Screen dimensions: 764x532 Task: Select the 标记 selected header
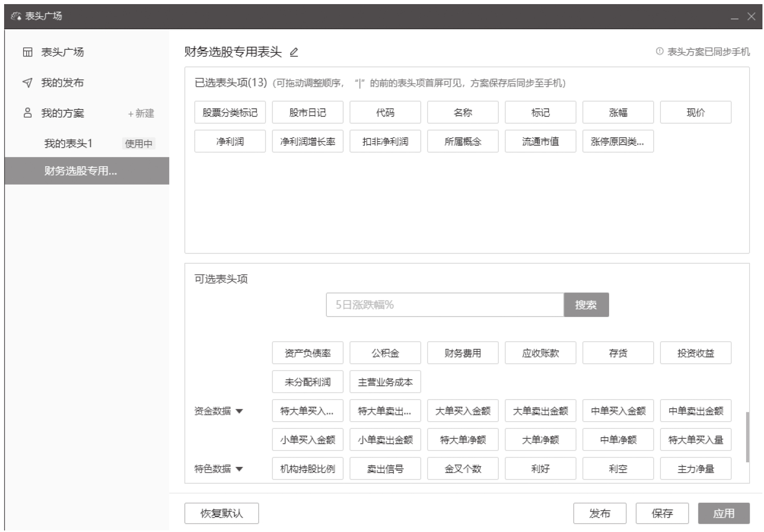(x=540, y=112)
